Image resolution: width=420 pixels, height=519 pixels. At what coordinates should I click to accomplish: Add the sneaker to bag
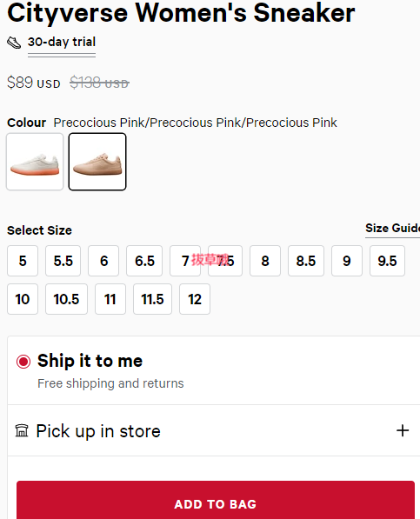[x=216, y=500]
